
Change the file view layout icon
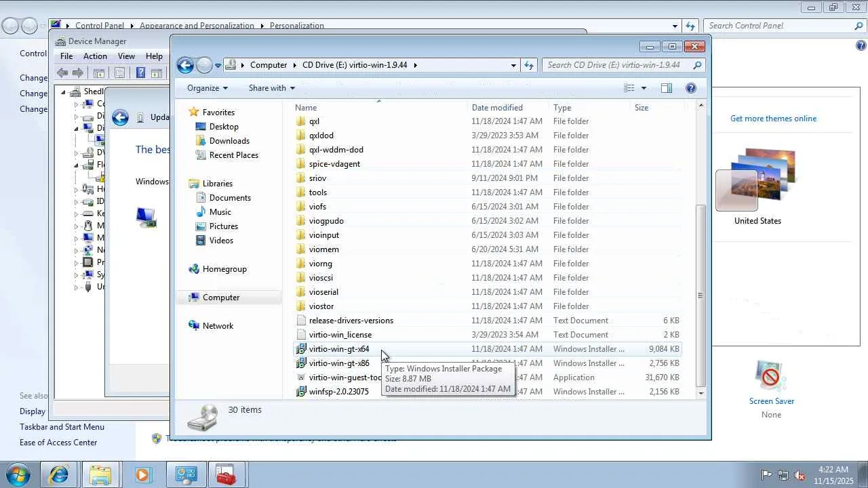point(629,88)
